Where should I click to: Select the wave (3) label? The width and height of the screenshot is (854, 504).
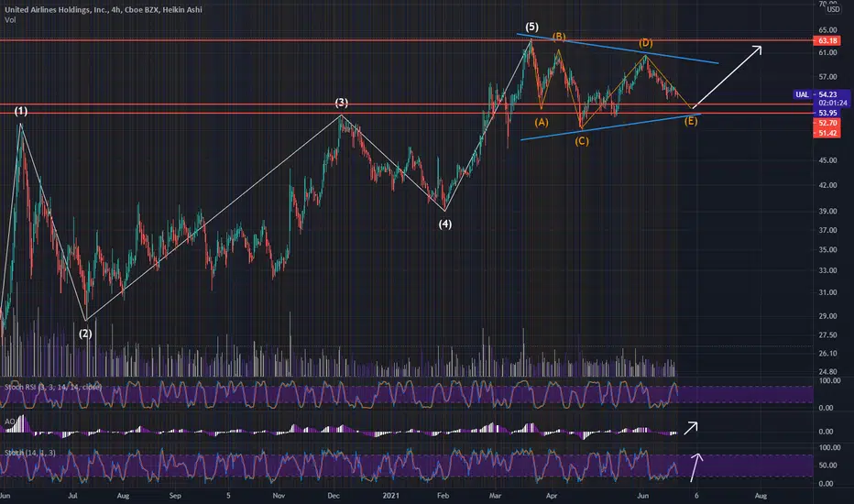coord(342,103)
